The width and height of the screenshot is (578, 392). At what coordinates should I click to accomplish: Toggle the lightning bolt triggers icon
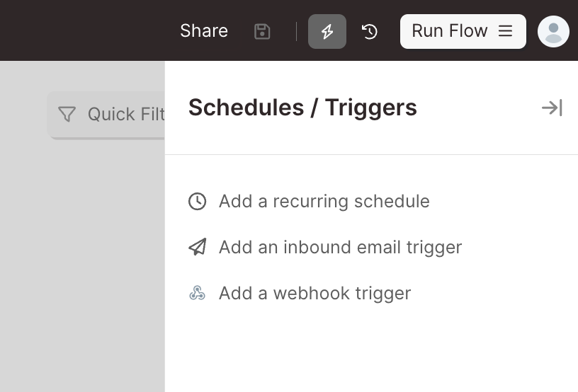click(327, 31)
